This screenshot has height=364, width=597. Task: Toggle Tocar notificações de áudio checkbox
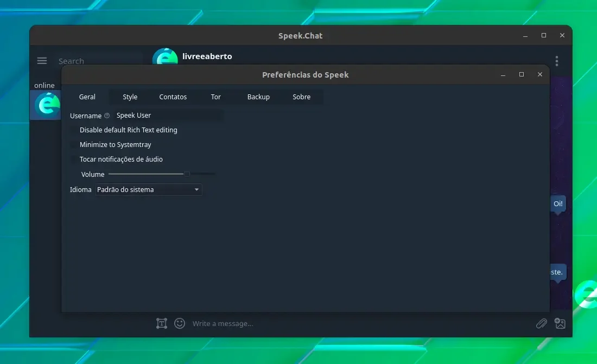(x=73, y=159)
